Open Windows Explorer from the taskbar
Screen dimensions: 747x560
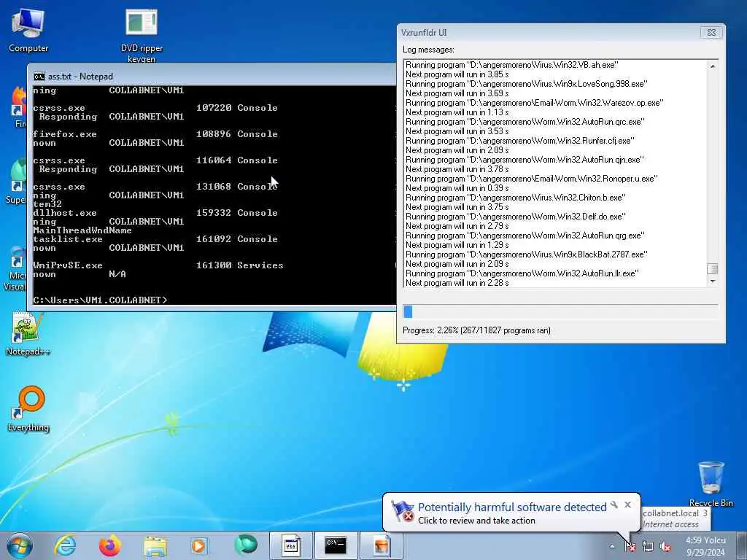click(x=155, y=545)
